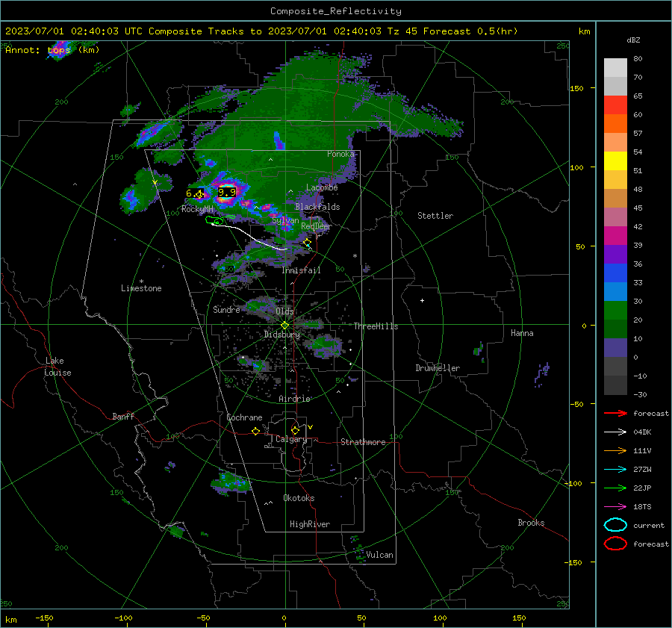Click the Lake Louise label
The height and width of the screenshot is (628, 672).
[57, 367]
